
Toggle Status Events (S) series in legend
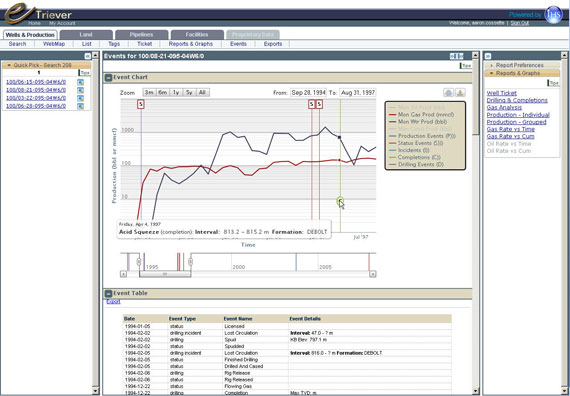416,143
